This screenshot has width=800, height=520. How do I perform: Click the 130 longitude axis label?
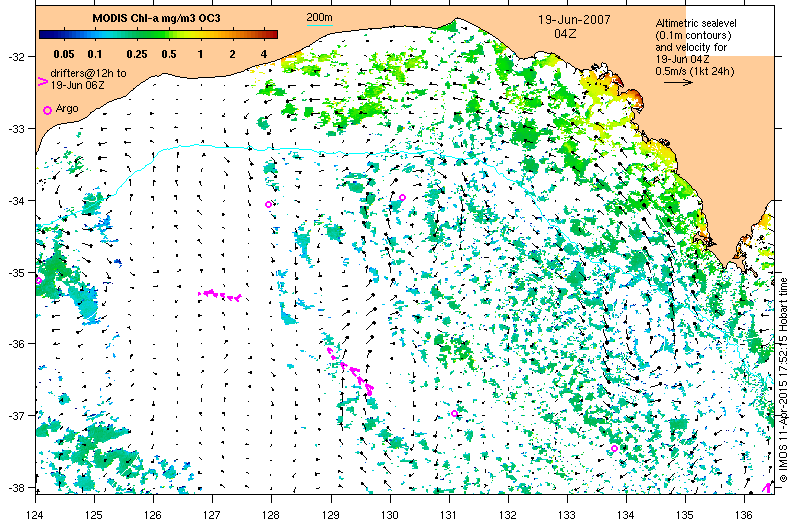coord(390,513)
